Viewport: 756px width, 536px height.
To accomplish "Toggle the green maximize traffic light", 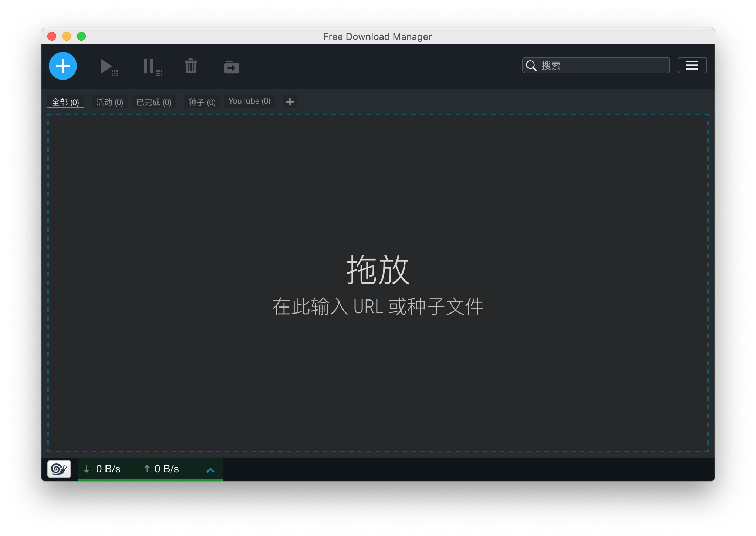I will click(81, 36).
